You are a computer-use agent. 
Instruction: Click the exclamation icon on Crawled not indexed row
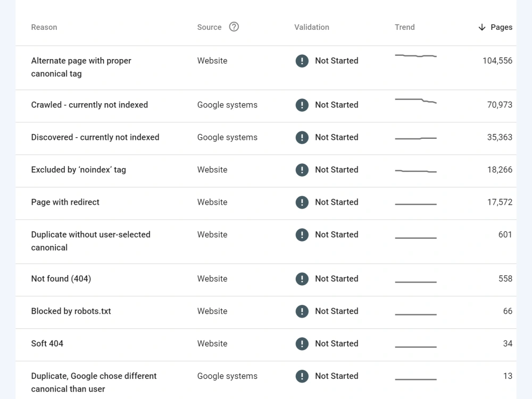[302, 105]
